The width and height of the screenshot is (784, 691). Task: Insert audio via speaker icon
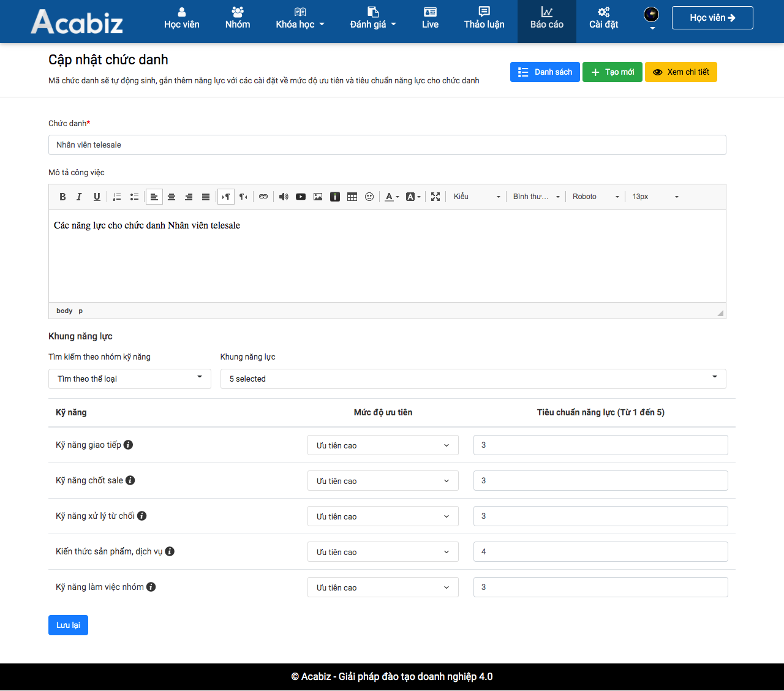[x=284, y=197]
